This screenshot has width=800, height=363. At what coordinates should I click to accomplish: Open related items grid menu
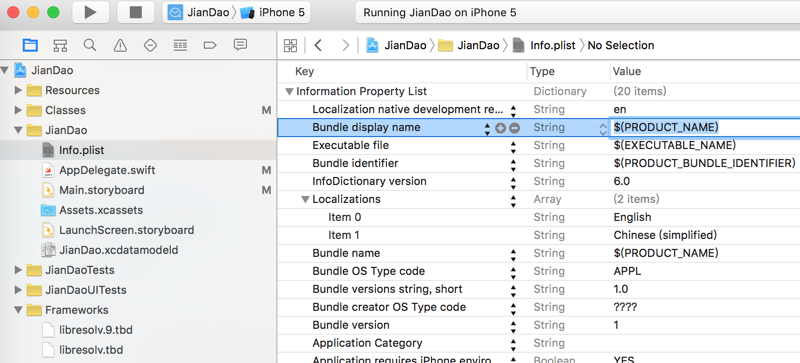[x=290, y=45]
